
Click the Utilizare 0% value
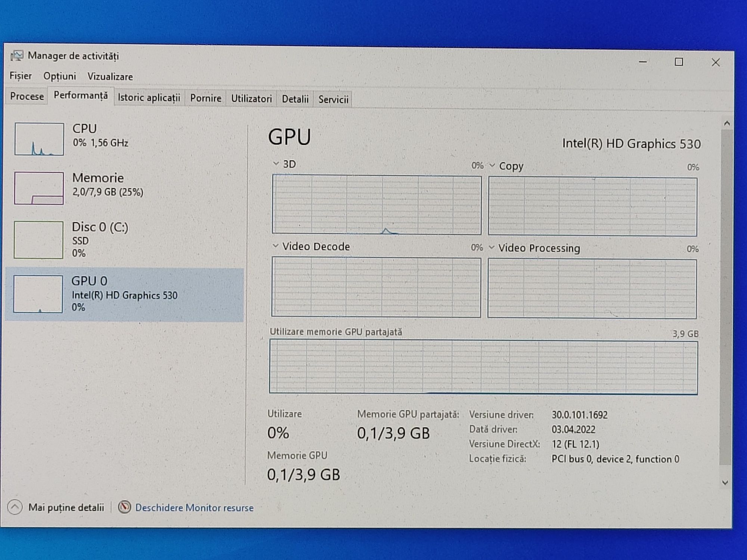click(x=278, y=433)
